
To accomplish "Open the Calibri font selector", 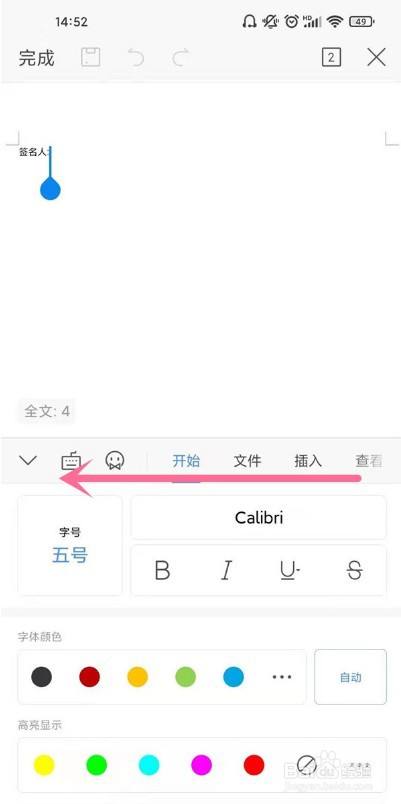I will click(258, 517).
